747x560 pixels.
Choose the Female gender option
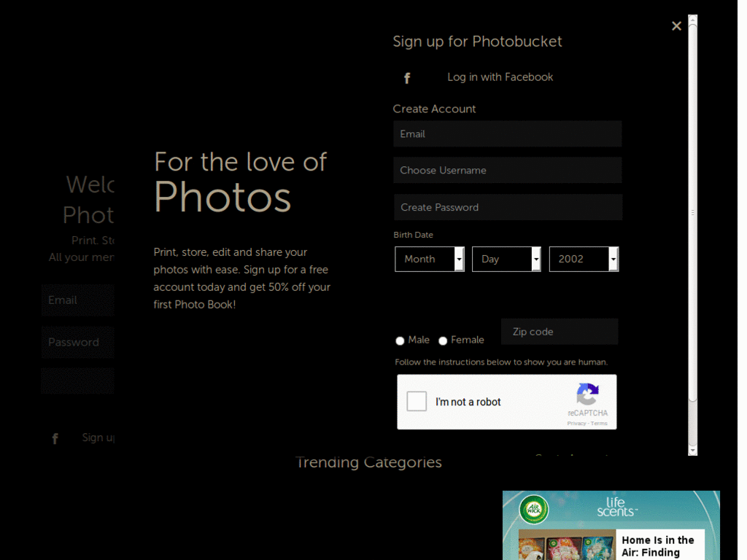click(x=443, y=340)
